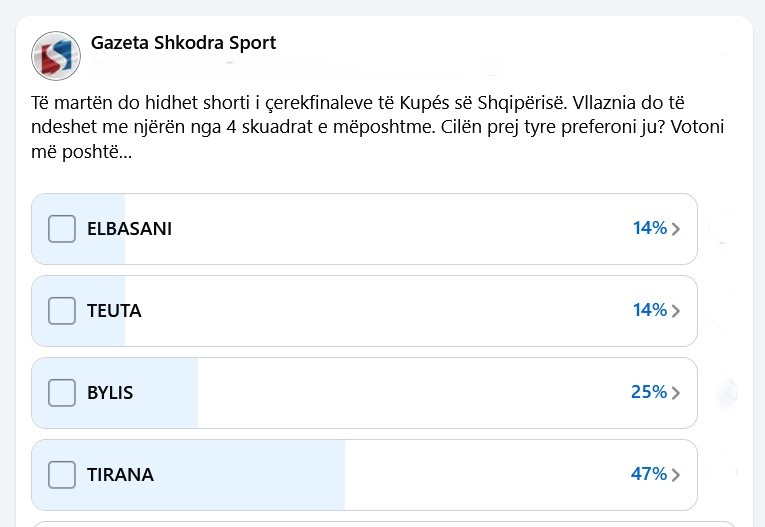Open the Gazeta Shkodra Sport profile picture
The width and height of the screenshot is (765, 527).
(x=57, y=56)
